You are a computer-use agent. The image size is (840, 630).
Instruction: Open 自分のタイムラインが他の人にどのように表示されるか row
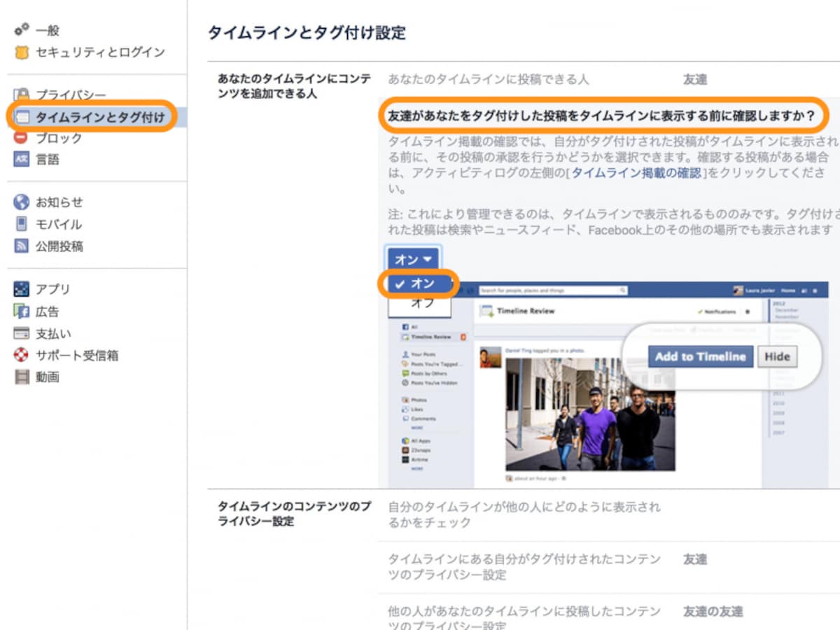(608, 514)
